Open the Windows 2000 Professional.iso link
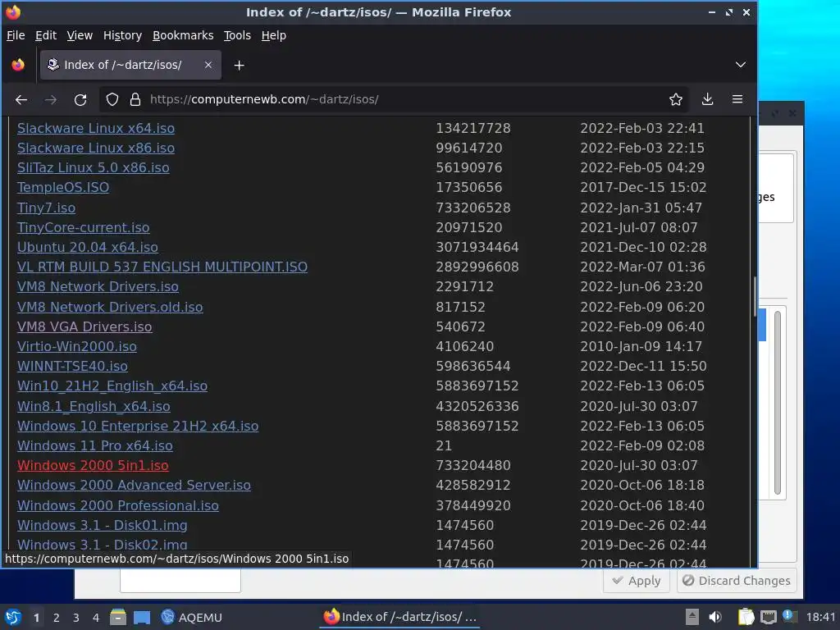The image size is (840, 630). 118,506
